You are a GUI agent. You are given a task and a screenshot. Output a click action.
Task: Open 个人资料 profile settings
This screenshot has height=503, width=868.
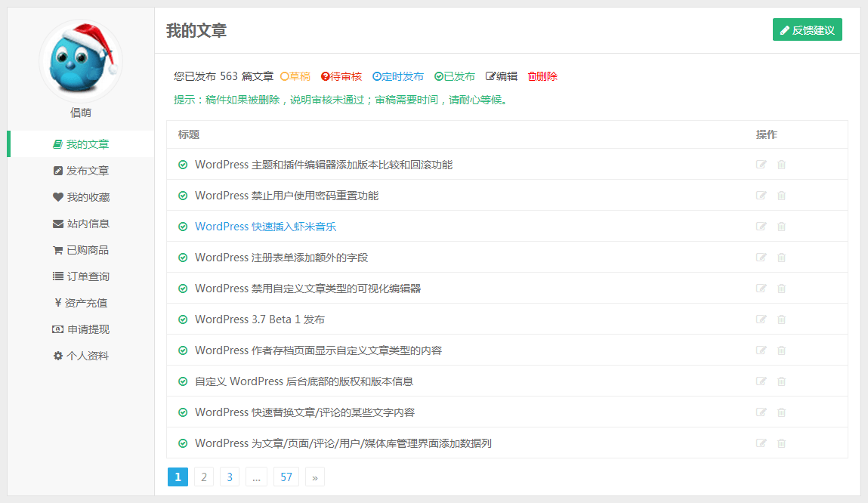(81, 356)
